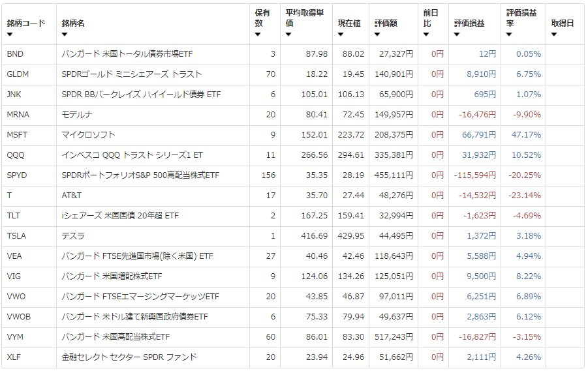Viewport: 588px width, 371px height.
Task: Click the name バンガード 米国増配株式ETF
Action: [112, 277]
